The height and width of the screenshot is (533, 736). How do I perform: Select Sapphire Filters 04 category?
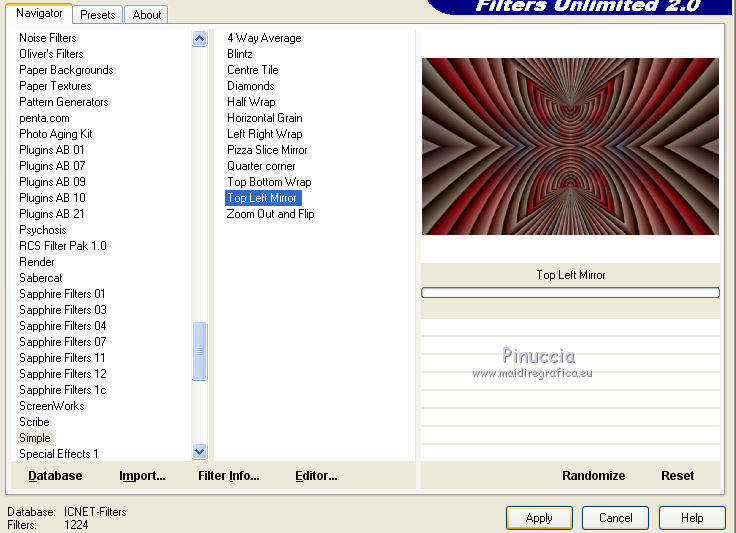(62, 326)
